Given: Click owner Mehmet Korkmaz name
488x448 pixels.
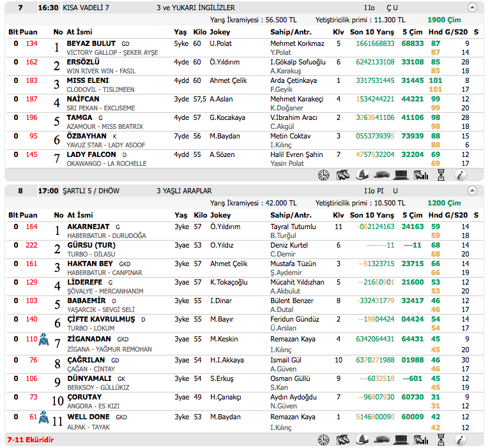Looking at the screenshot, I should (x=297, y=43).
